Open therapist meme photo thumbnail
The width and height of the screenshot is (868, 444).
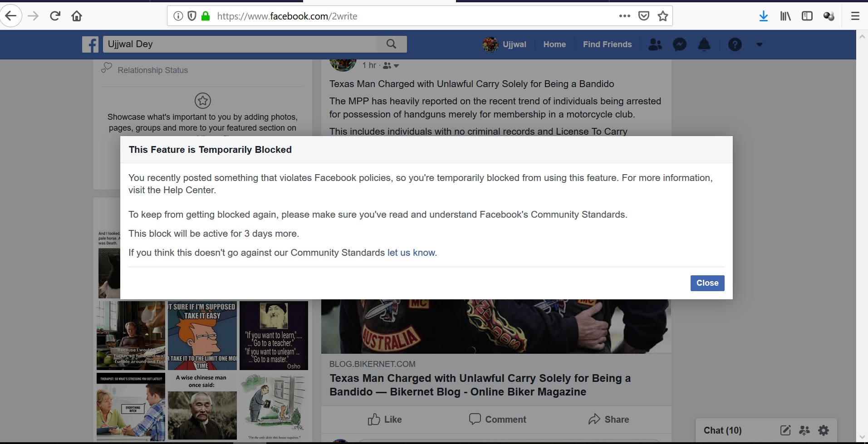[131, 407]
